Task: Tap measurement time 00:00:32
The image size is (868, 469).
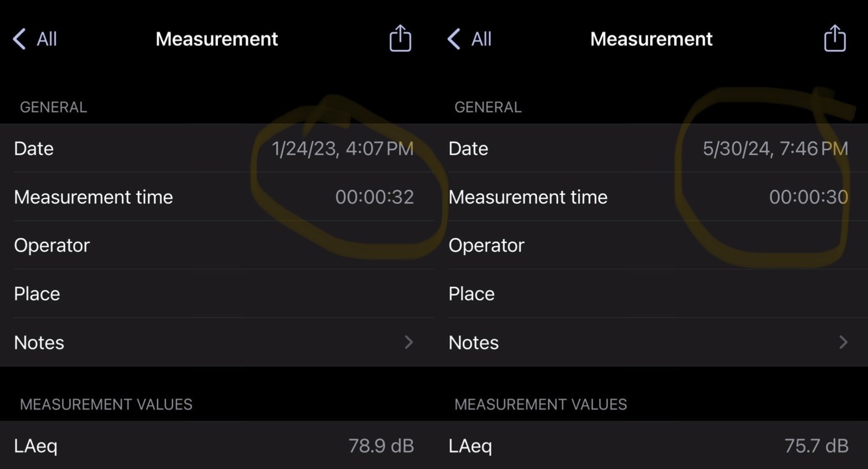Action: pyautogui.click(x=375, y=197)
